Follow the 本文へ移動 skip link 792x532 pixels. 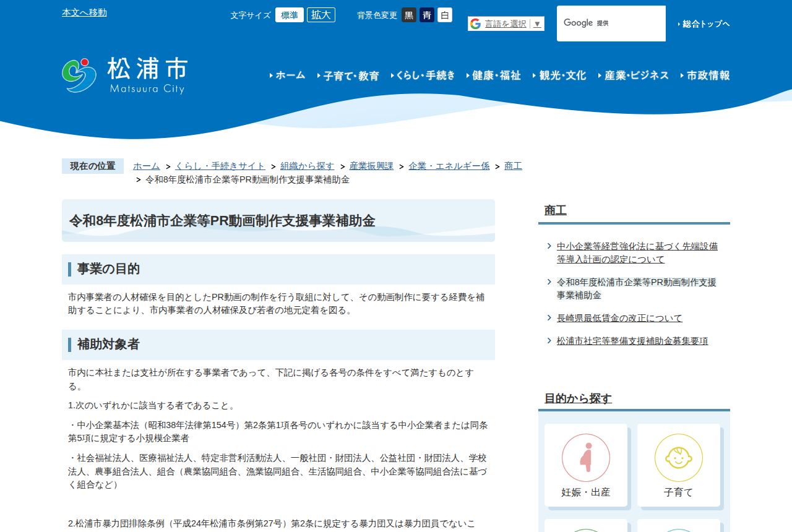pyautogui.click(x=84, y=12)
